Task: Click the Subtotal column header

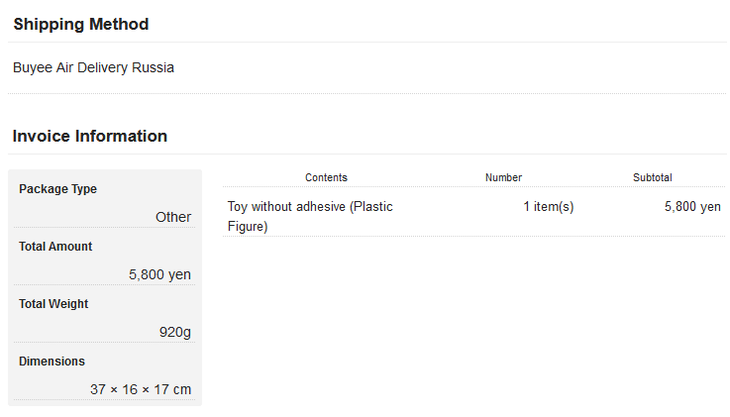Action: click(x=652, y=177)
